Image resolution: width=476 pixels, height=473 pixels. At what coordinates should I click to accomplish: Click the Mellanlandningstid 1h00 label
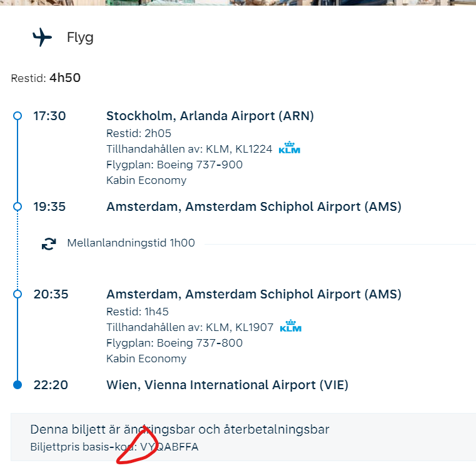(131, 243)
